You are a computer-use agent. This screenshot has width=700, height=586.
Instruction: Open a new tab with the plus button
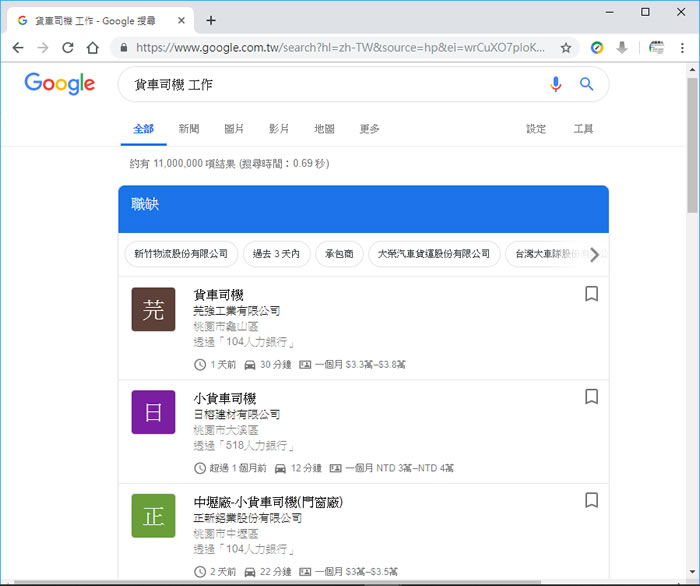tap(211, 21)
